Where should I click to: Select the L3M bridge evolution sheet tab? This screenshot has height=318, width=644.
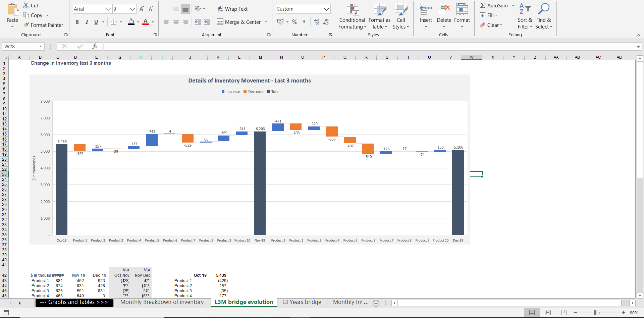pyautogui.click(x=244, y=302)
